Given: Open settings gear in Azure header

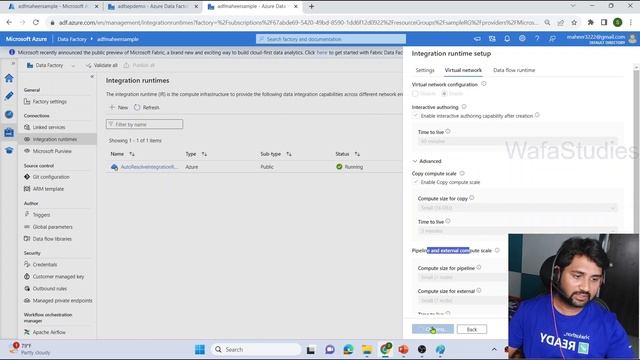Looking at the screenshot, I should coord(522,38).
